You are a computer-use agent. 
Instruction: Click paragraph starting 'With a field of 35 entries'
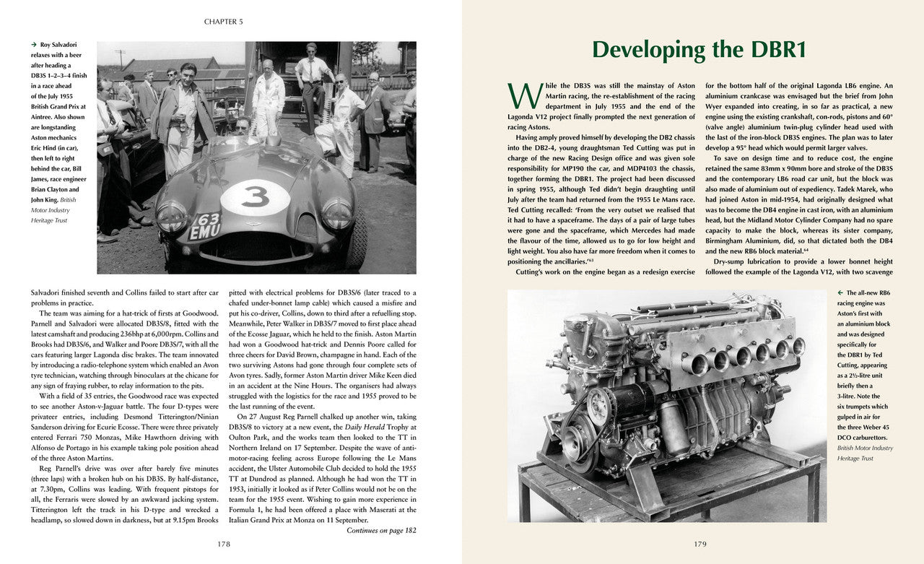[126, 427]
